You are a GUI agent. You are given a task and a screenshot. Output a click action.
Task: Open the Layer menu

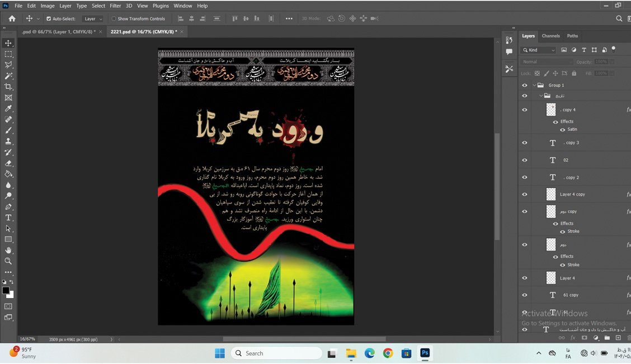point(65,6)
